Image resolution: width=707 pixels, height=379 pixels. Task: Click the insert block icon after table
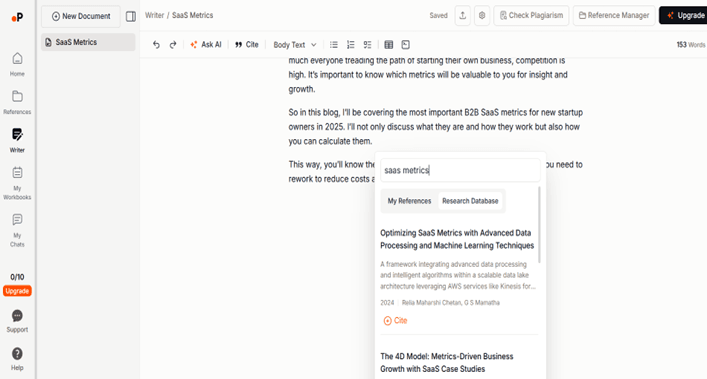point(406,45)
